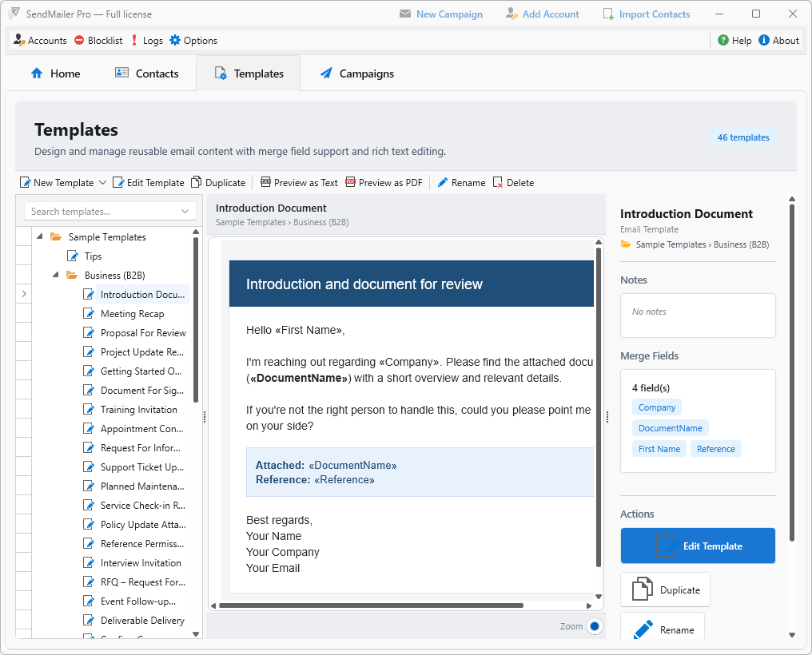Collapse the Business (B2B) folder
Image resolution: width=812 pixels, height=655 pixels.
click(x=54, y=275)
